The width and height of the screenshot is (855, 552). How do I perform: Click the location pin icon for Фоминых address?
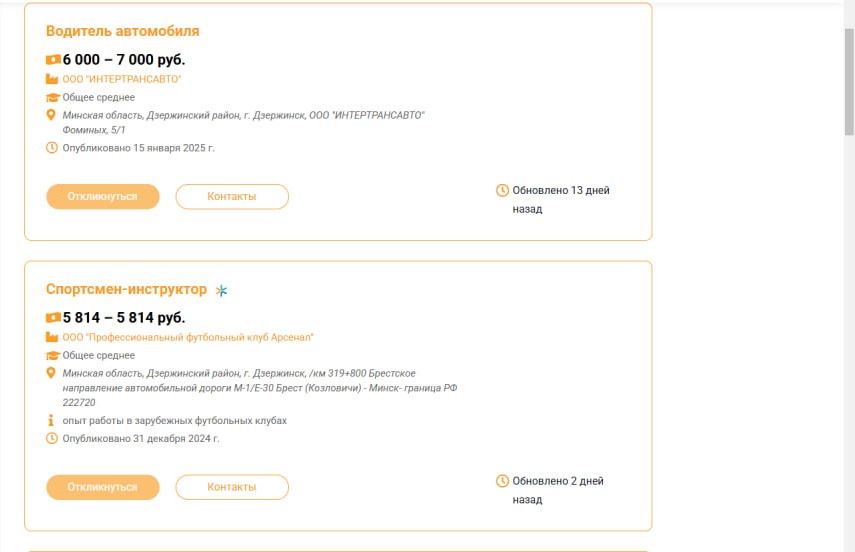point(51,115)
